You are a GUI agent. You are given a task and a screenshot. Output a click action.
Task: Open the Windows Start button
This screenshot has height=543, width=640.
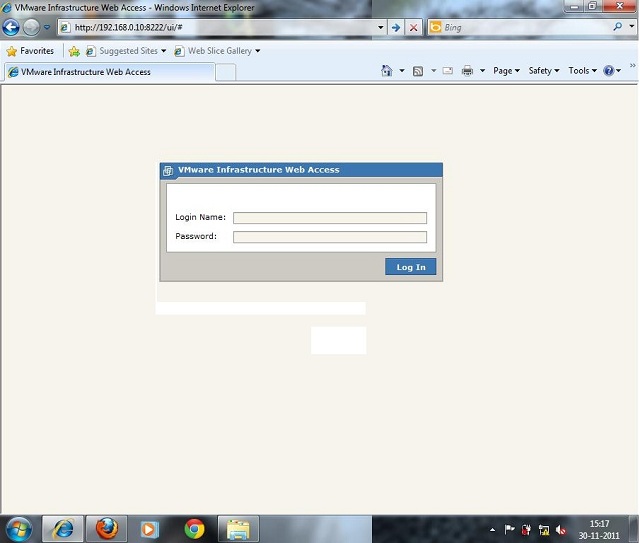pyautogui.click(x=19, y=529)
